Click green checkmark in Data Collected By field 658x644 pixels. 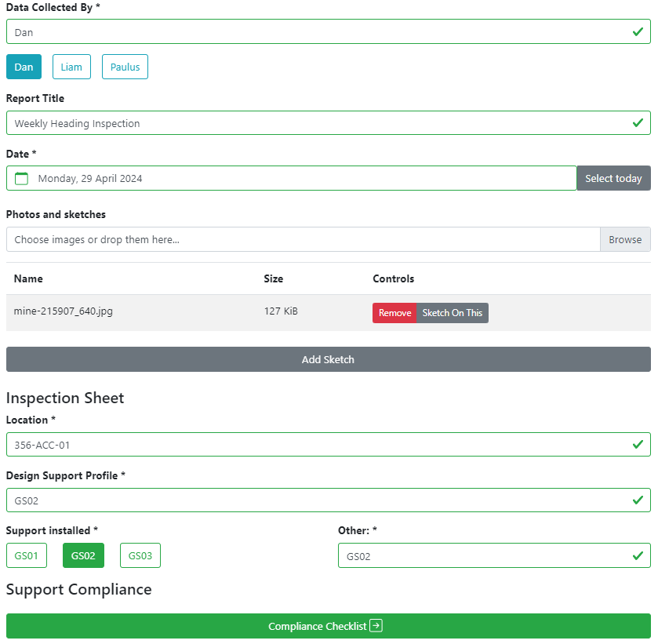point(638,32)
